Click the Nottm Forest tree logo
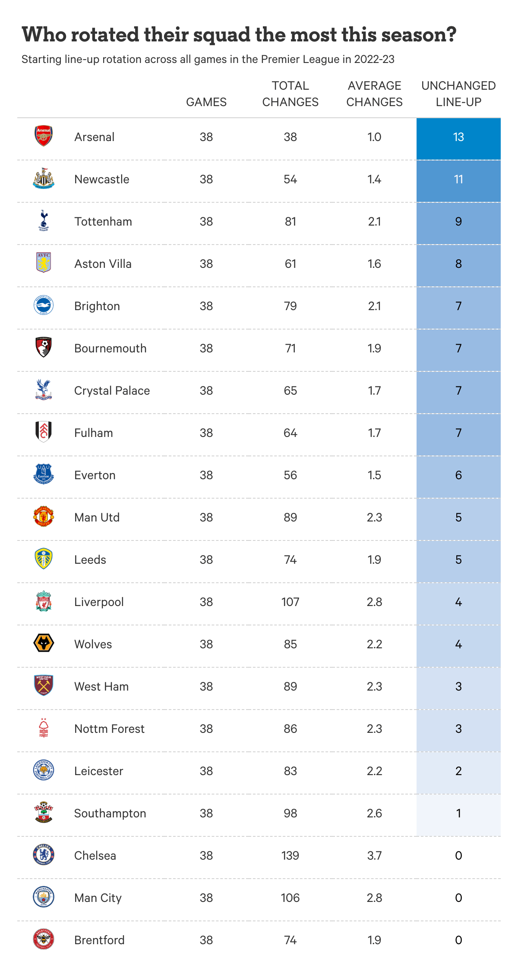The height and width of the screenshot is (980, 518). [44, 728]
